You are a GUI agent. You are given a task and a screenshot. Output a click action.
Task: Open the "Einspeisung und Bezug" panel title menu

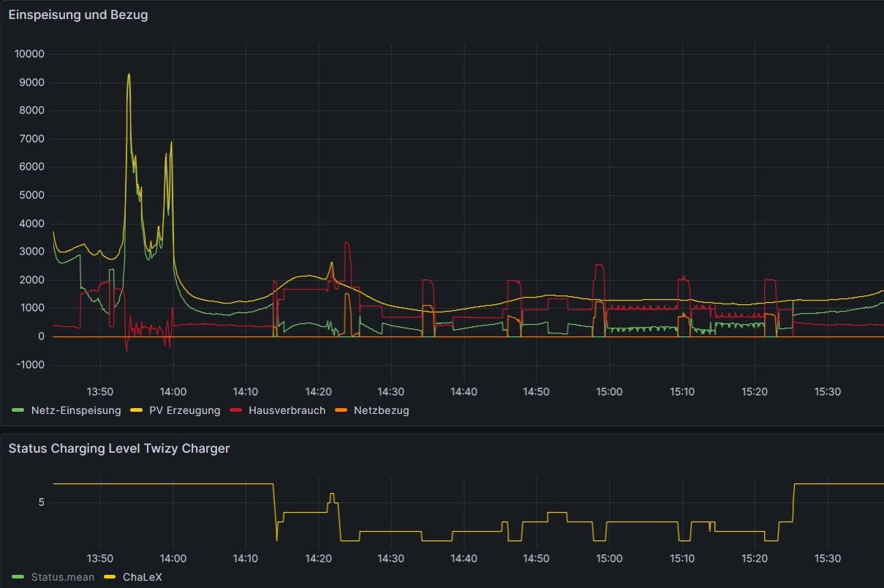coord(78,15)
